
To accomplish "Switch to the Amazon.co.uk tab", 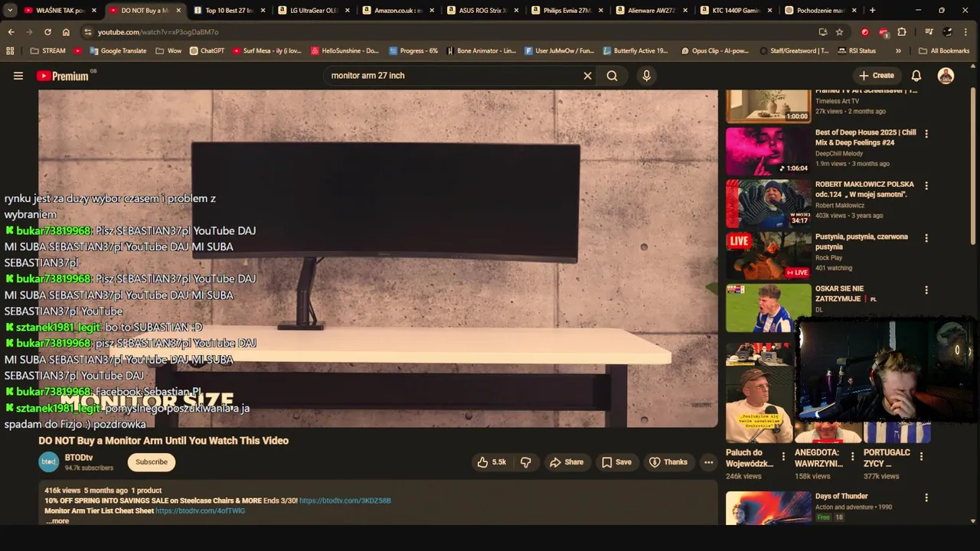I will click(x=397, y=11).
